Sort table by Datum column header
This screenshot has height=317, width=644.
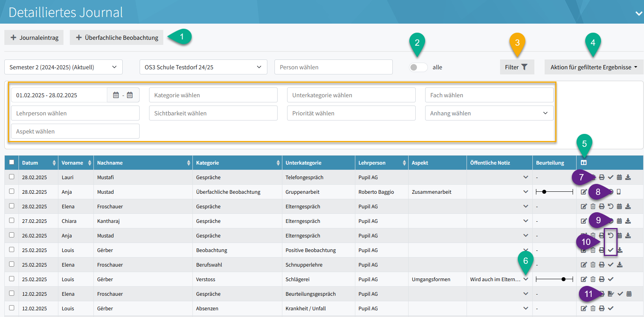pos(38,163)
